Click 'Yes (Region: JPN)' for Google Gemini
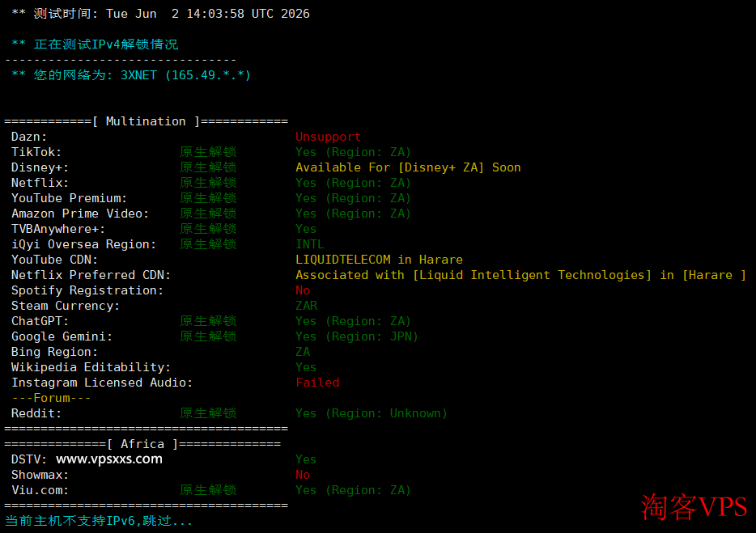Screen dimensions: 756x533 357,336
